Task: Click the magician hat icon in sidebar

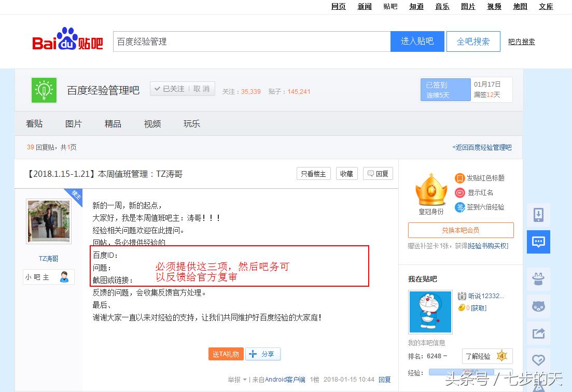Action: (x=538, y=279)
